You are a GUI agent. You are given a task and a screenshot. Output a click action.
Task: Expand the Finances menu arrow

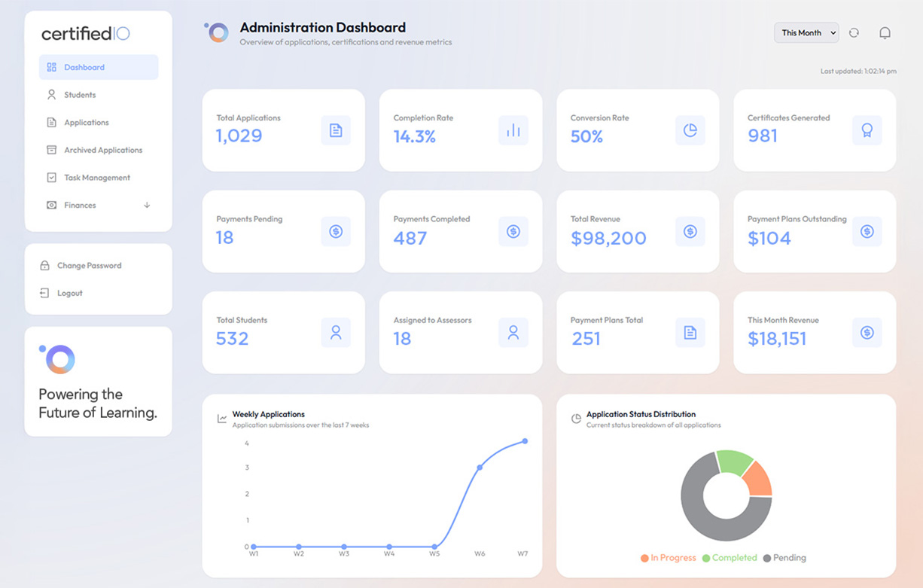tap(147, 206)
